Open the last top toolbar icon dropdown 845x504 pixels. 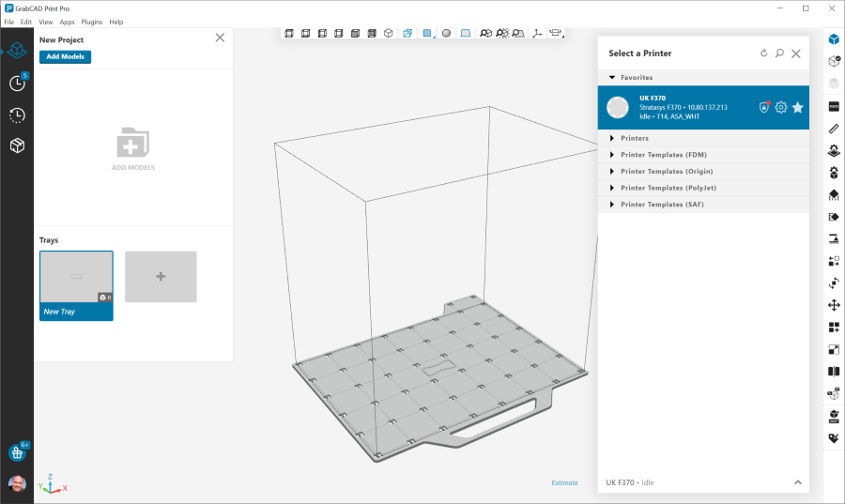click(x=556, y=34)
